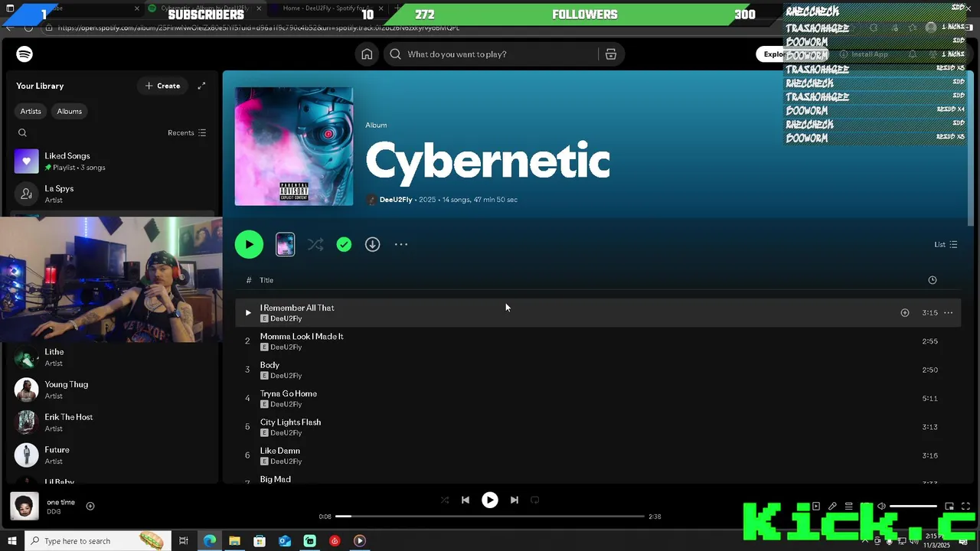This screenshot has width=980, height=551.
Task: Open the album preview thumbnail beside play button
Action: tap(285, 244)
